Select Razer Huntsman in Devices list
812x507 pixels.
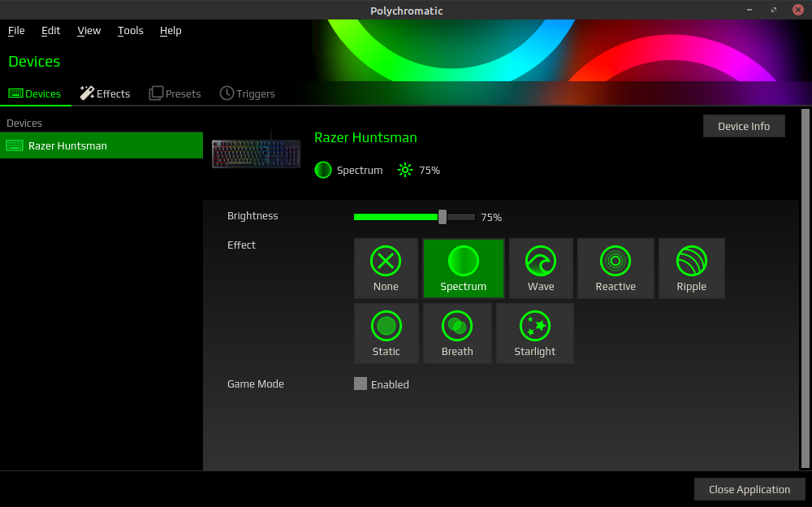click(x=101, y=145)
